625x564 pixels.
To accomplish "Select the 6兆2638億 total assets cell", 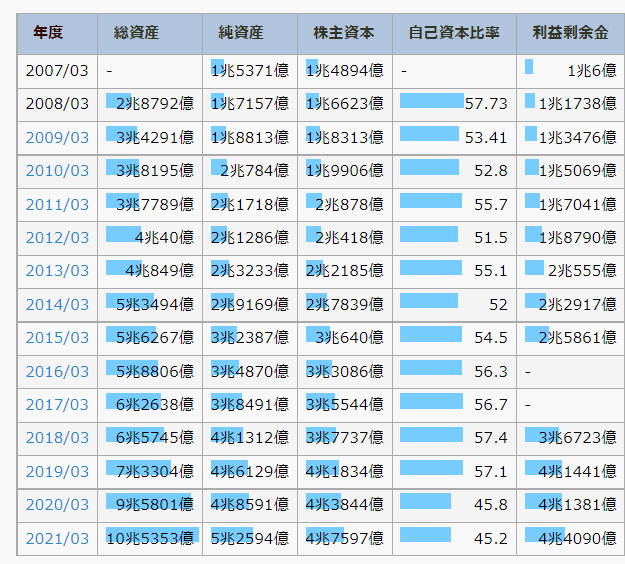I will pyautogui.click(x=150, y=405).
